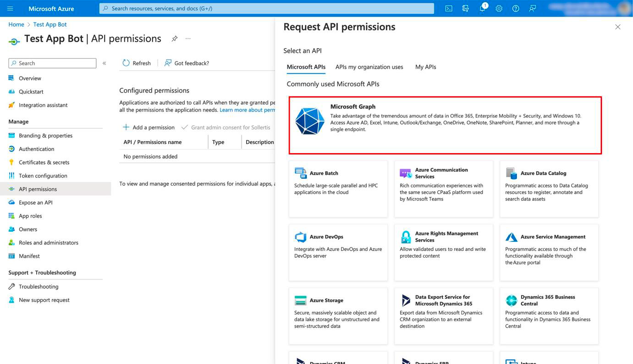
Task: Click the Dynamics 365 Business Central icon
Action: (511, 300)
